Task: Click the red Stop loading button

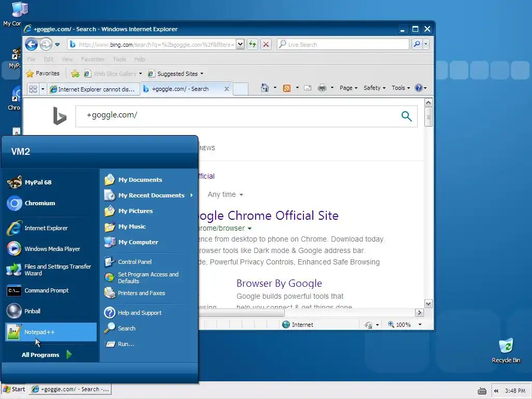Action: click(x=266, y=44)
